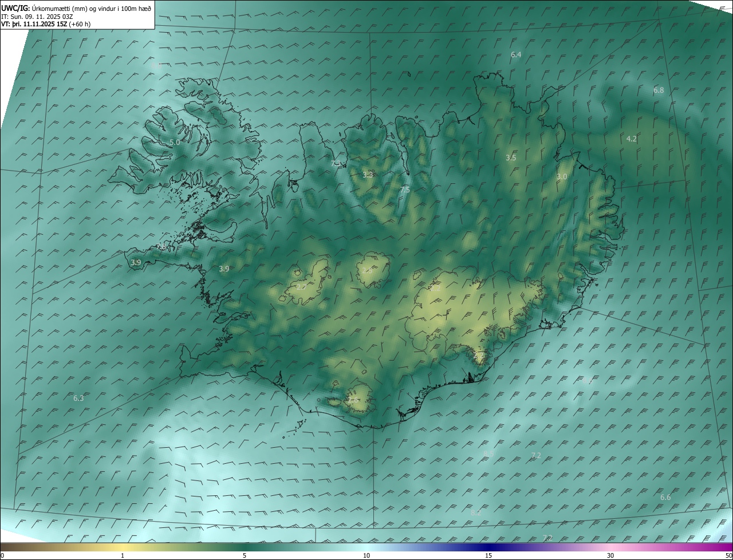Click the 6.4 value label on the map
The width and height of the screenshot is (733, 560).
516,55
